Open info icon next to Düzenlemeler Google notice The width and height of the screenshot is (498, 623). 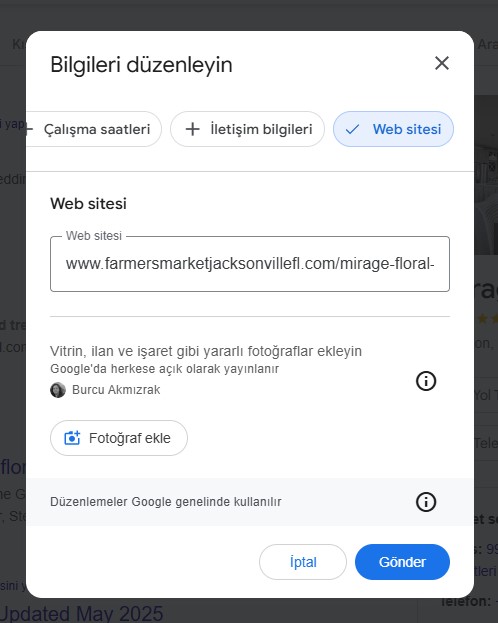click(x=426, y=502)
